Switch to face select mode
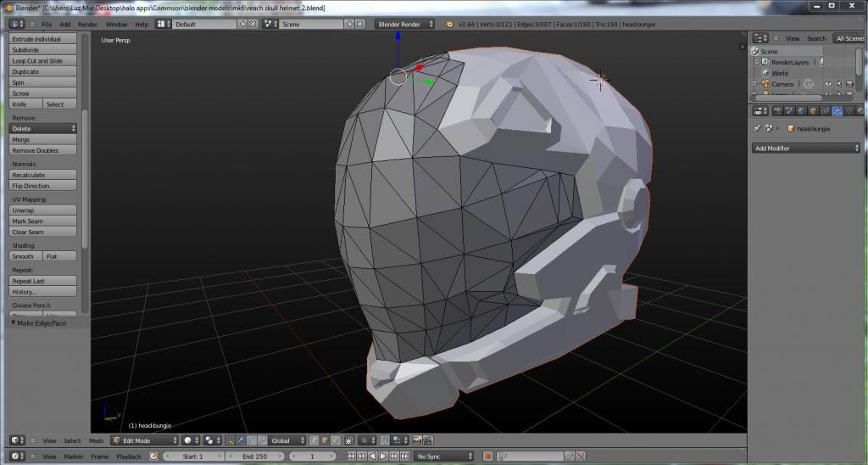 (x=336, y=440)
